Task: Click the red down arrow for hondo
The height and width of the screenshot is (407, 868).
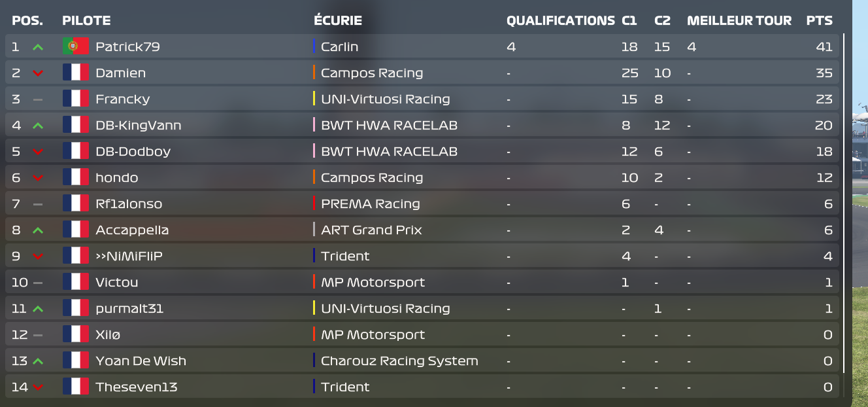Action: (38, 178)
